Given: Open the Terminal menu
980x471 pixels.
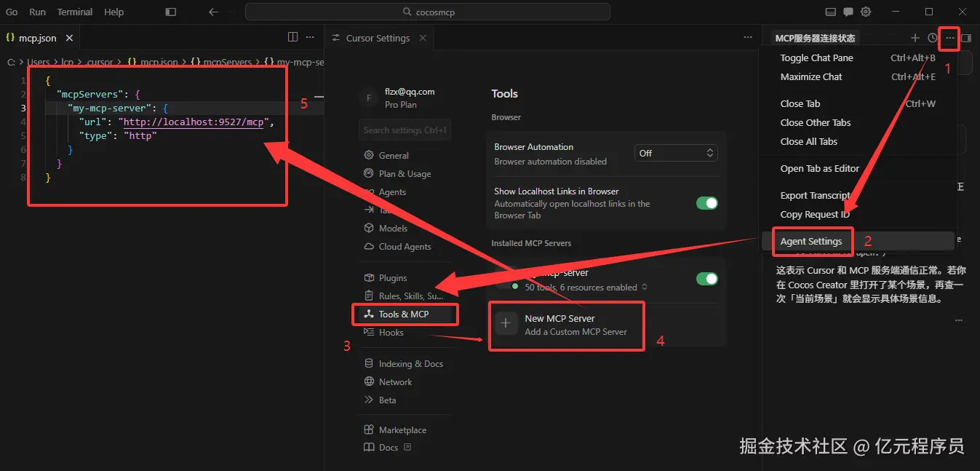Looking at the screenshot, I should pos(75,12).
